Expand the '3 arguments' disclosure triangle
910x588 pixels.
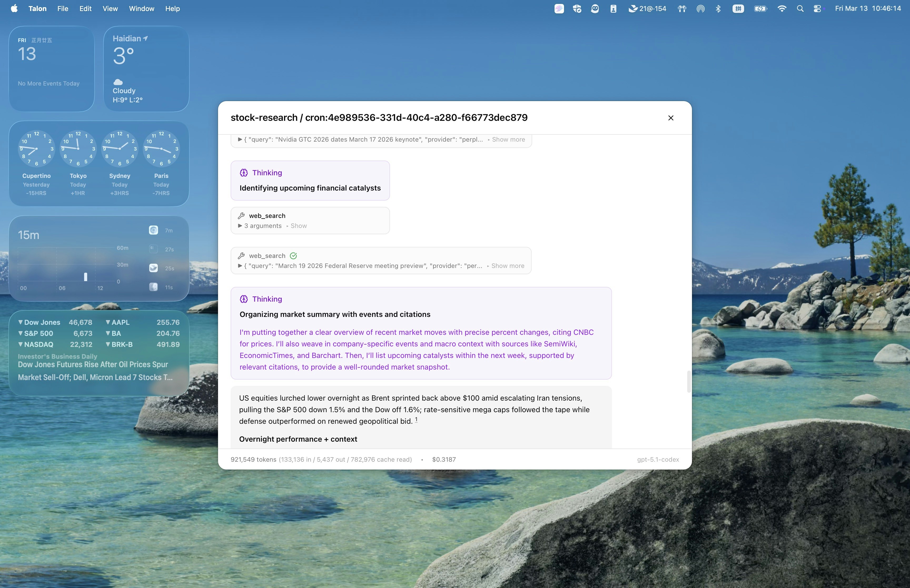click(x=240, y=226)
